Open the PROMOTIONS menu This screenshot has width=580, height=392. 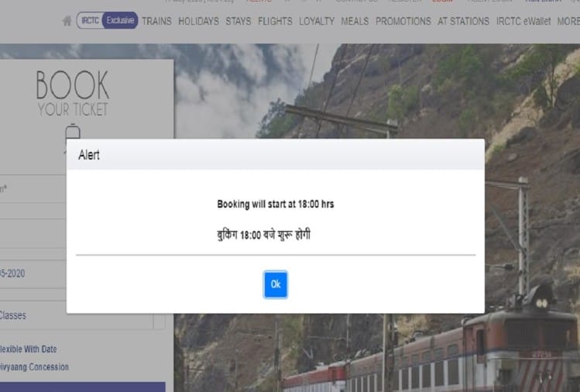(x=403, y=21)
